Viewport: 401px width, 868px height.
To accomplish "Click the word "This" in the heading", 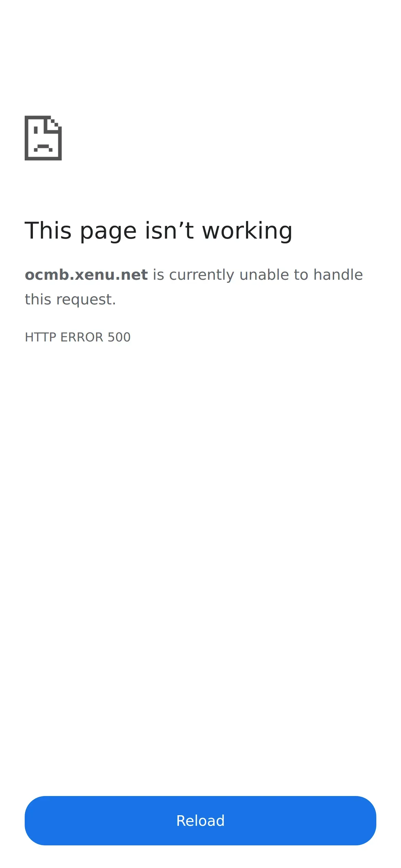I will [x=48, y=230].
